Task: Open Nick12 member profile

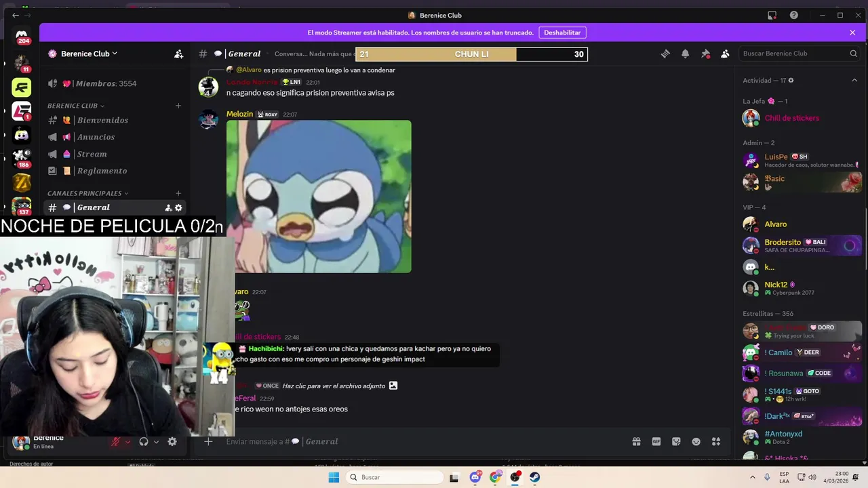Action: [x=800, y=288]
